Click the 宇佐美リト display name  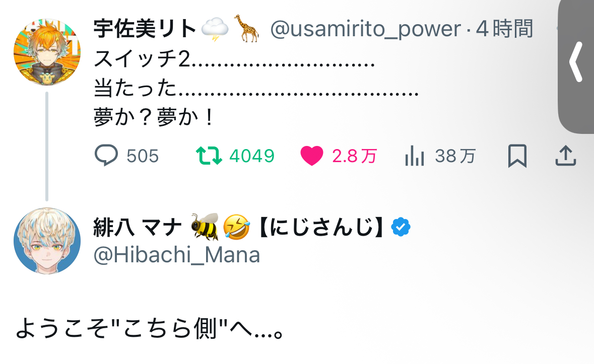pyautogui.click(x=145, y=30)
